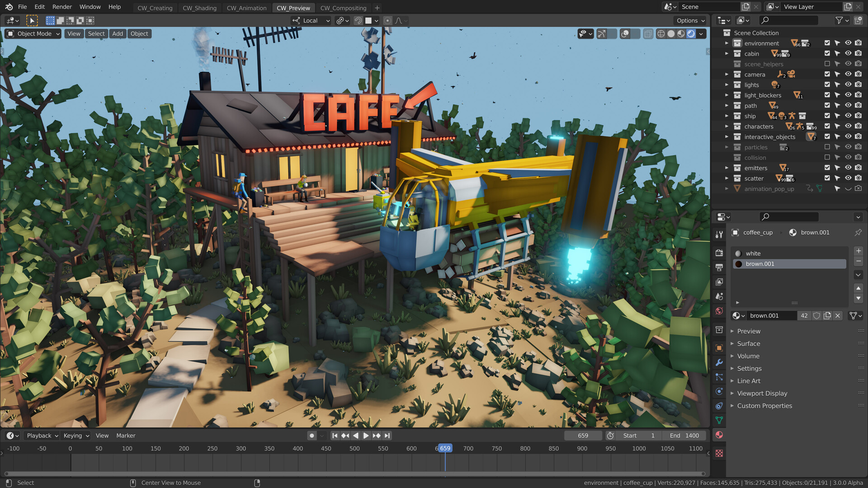Unlink brown.001 material with the X button
Viewport: 868px width, 488px height.
point(837,315)
